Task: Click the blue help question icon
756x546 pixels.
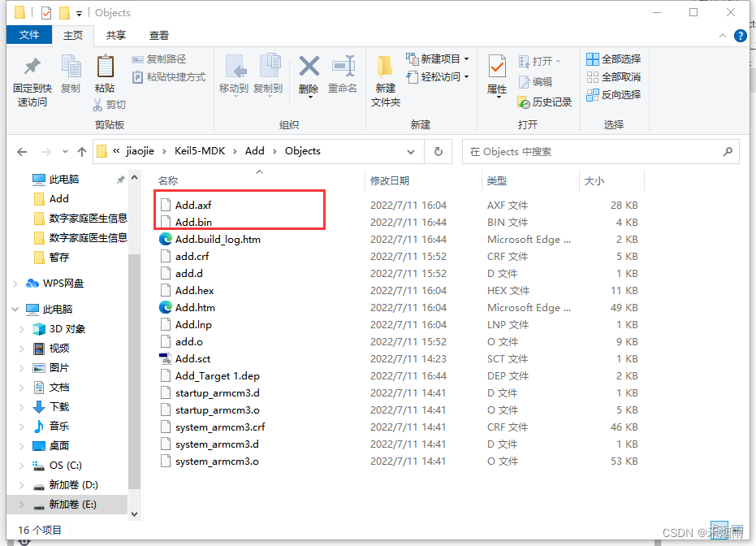Action: (740, 36)
